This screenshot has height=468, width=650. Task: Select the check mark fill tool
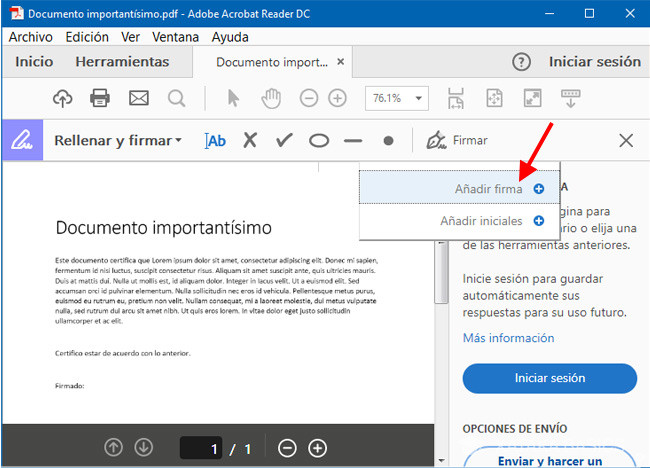tap(284, 140)
